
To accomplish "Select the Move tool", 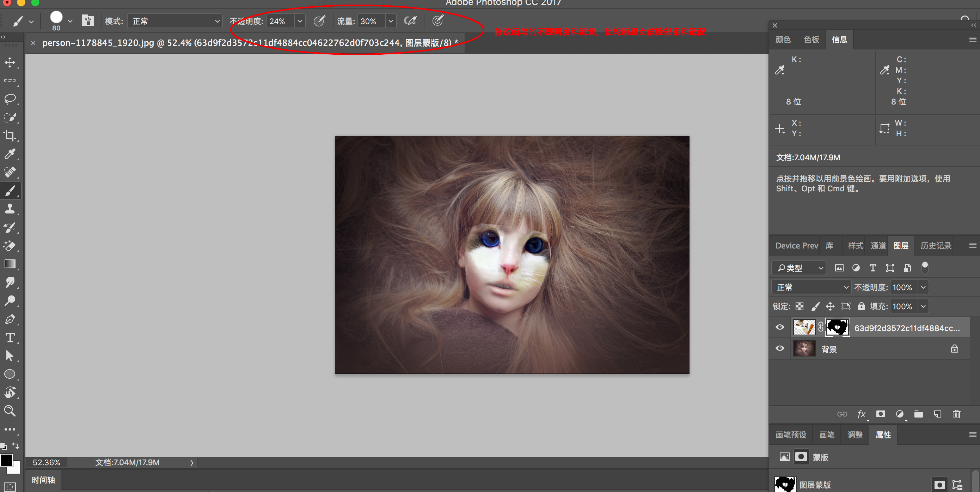I will (10, 62).
